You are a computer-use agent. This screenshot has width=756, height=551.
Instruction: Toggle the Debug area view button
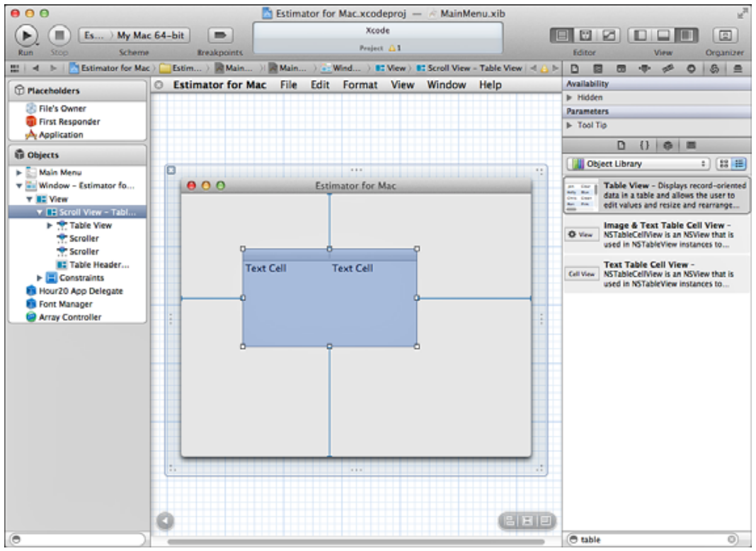pos(663,35)
